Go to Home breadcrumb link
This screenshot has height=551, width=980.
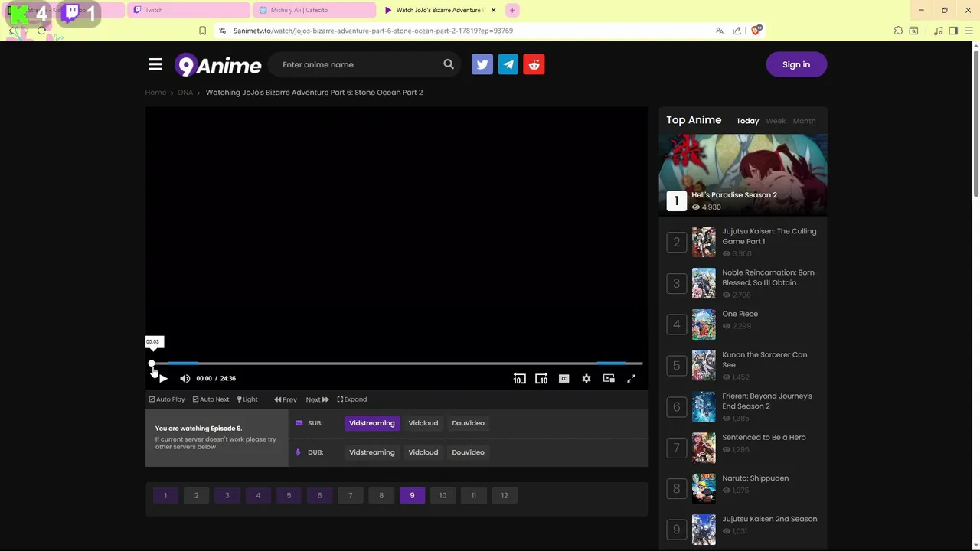[155, 93]
